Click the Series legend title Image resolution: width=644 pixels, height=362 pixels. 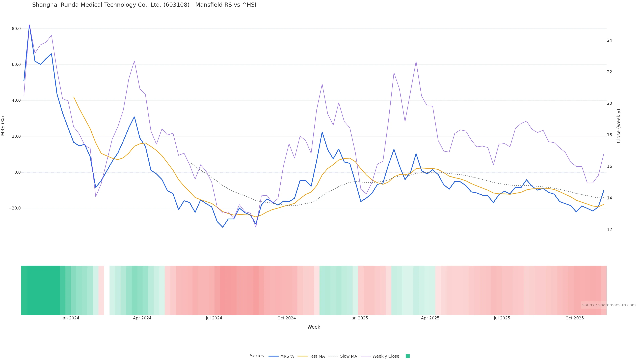(x=257, y=356)
